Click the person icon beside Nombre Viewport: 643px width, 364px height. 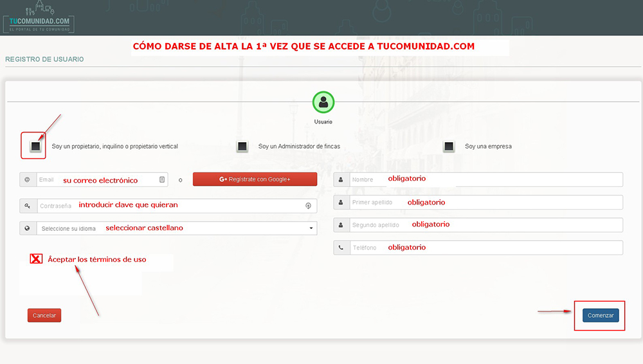click(341, 179)
